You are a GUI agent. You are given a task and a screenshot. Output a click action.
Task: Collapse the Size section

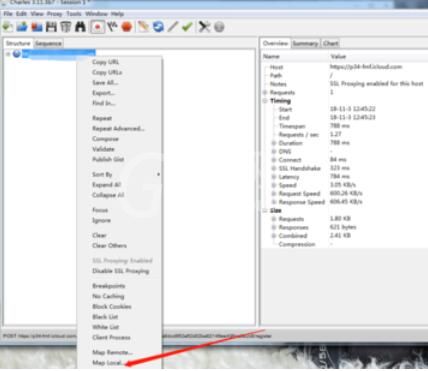coord(265,210)
